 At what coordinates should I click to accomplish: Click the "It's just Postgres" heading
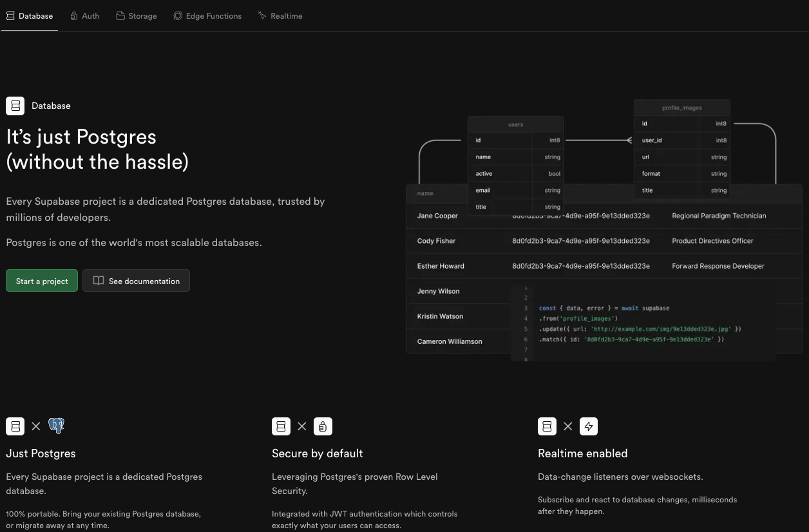pyautogui.click(x=97, y=149)
